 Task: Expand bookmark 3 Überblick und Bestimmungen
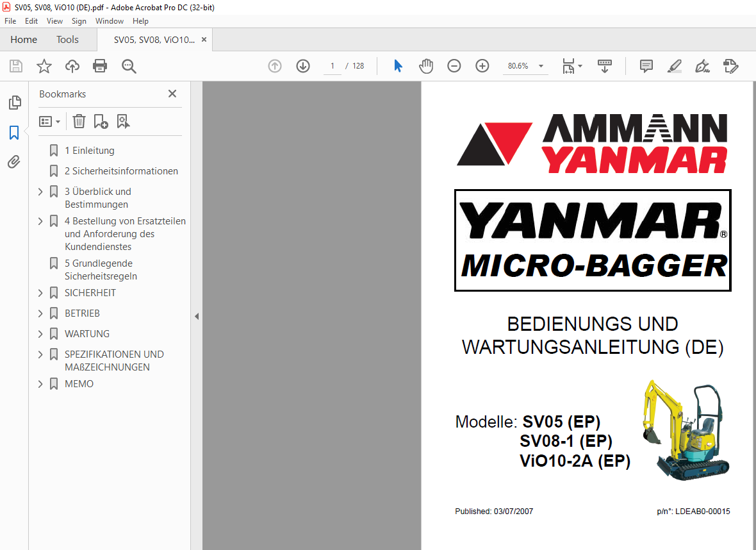pos(40,192)
